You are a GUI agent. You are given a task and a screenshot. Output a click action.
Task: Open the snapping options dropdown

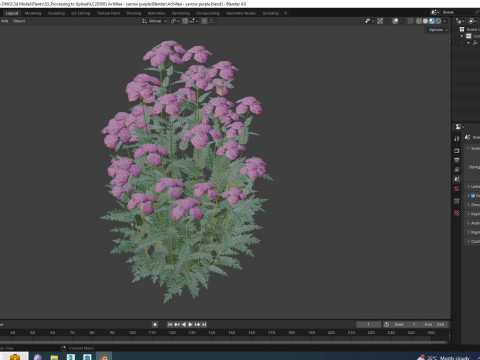pos(194,21)
